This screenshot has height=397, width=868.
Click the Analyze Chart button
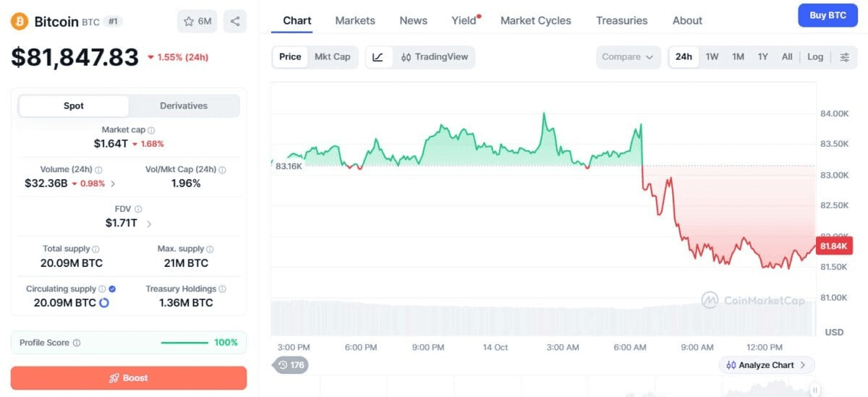tap(767, 365)
